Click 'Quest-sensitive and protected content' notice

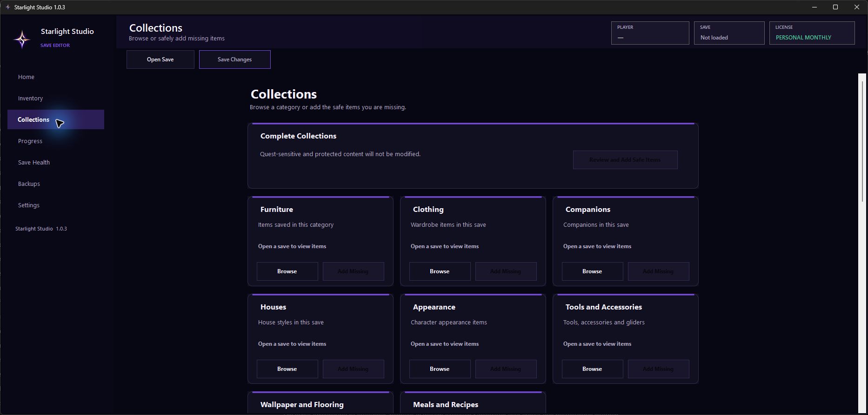(x=340, y=154)
